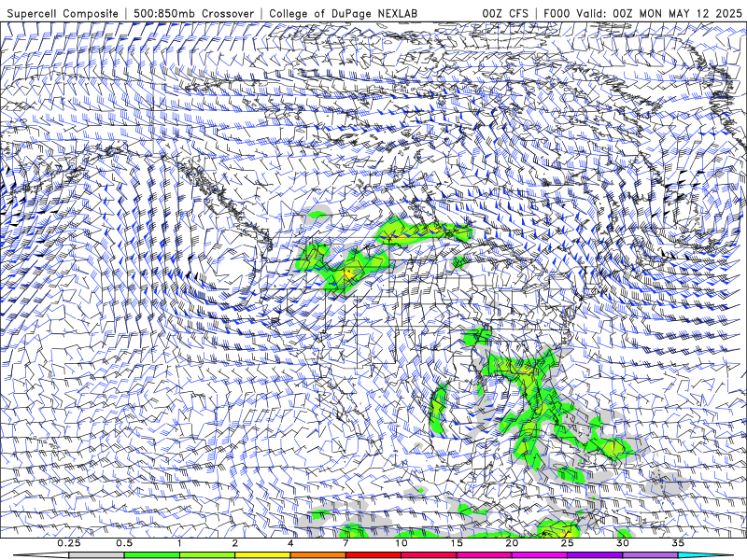Click the '20' color scale label
The height and width of the screenshot is (560, 747).
pyautogui.click(x=512, y=543)
